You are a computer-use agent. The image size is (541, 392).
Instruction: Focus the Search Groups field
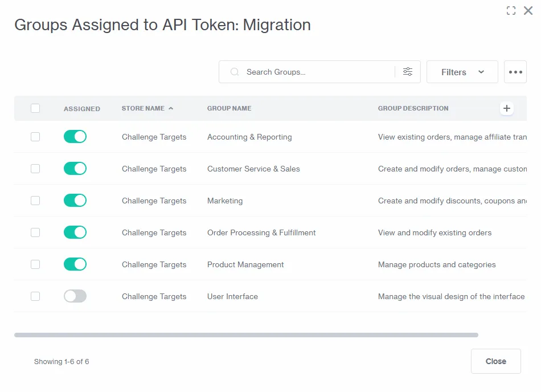click(x=319, y=72)
